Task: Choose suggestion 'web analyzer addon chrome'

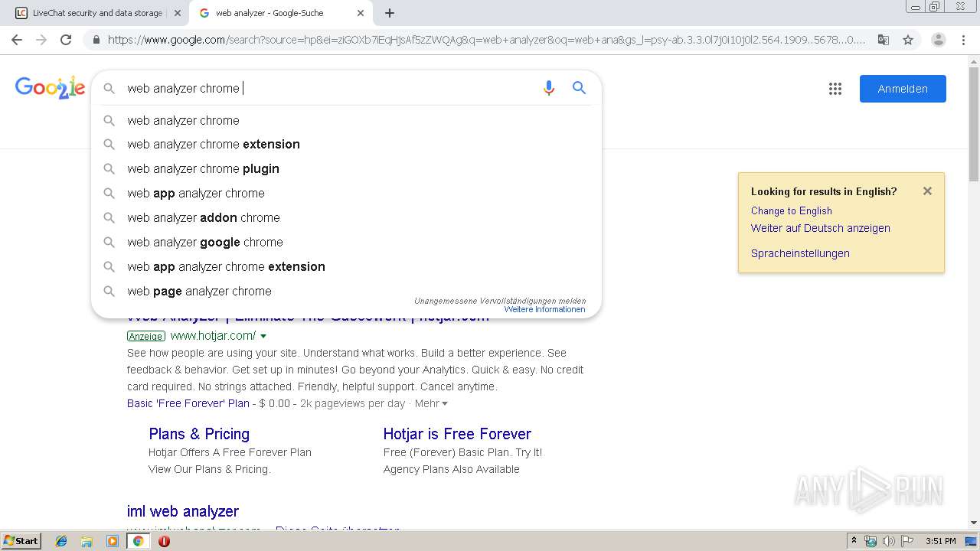Action: pos(346,217)
